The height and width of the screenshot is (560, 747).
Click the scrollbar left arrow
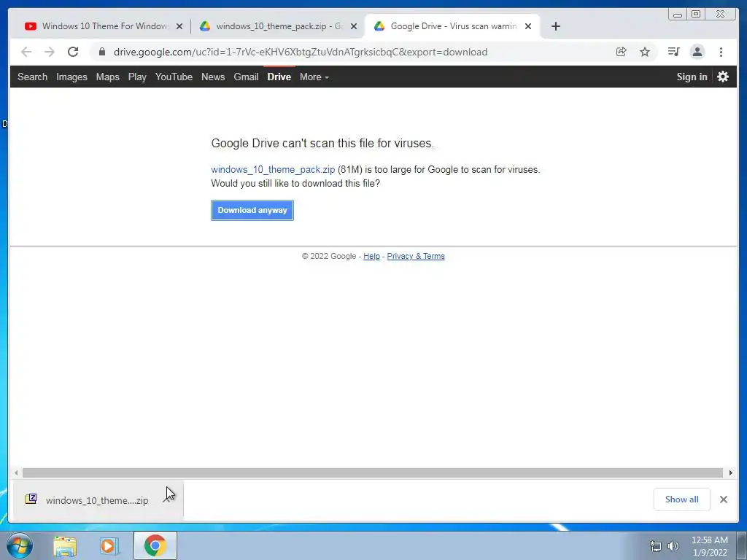[16, 472]
